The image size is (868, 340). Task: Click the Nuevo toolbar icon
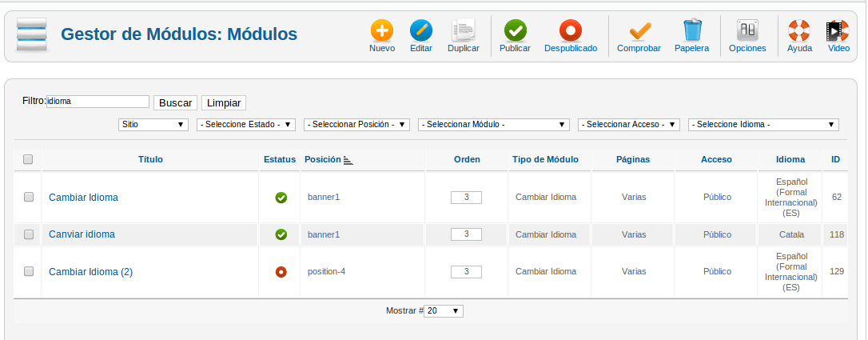[x=382, y=30]
